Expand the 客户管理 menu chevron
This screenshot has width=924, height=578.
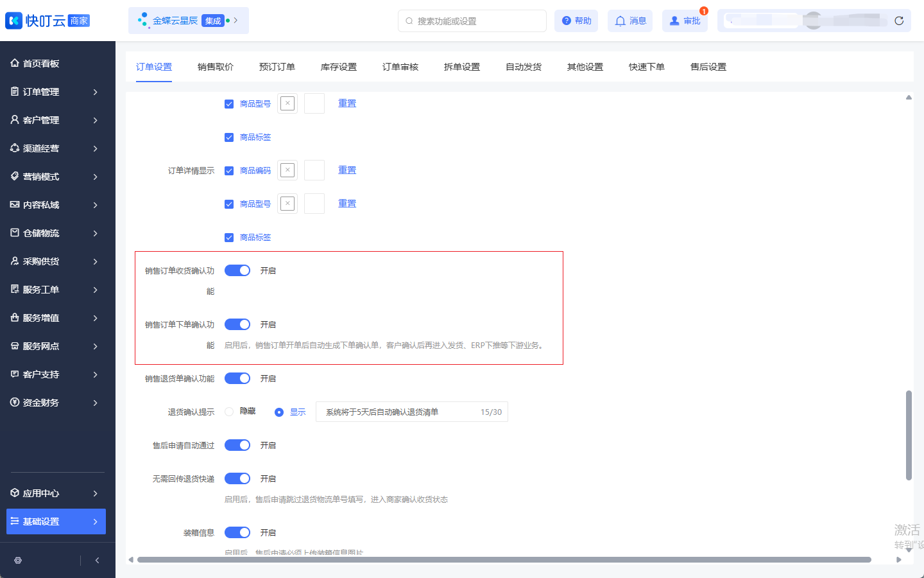95,120
